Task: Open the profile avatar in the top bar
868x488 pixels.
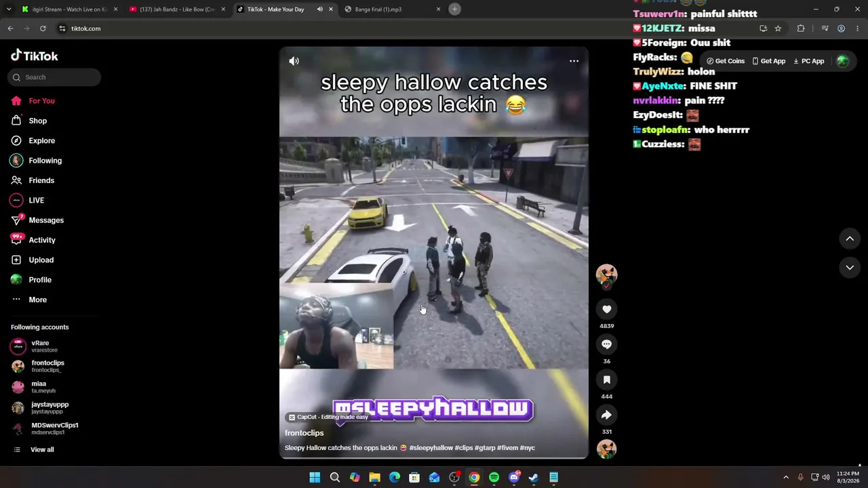Action: point(842,61)
